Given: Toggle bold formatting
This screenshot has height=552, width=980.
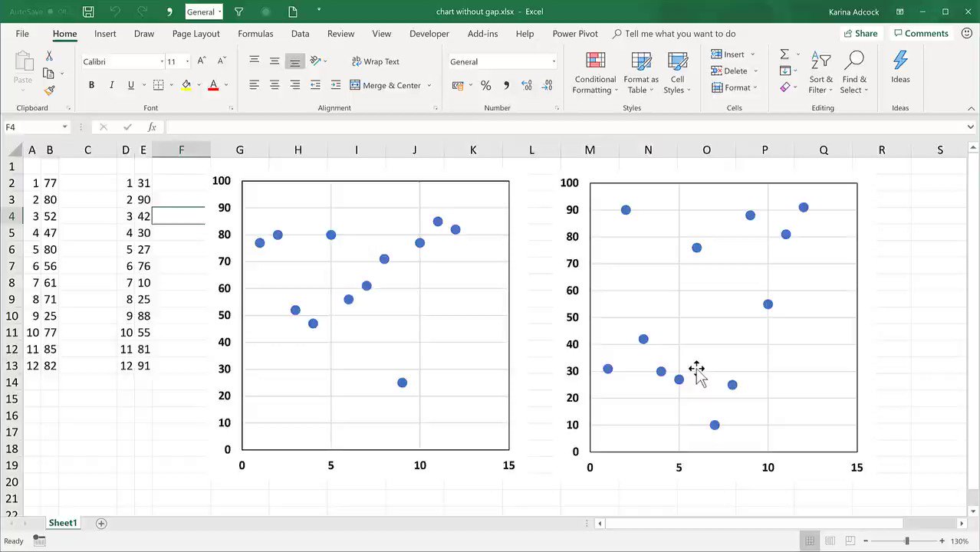Looking at the screenshot, I should pos(91,84).
